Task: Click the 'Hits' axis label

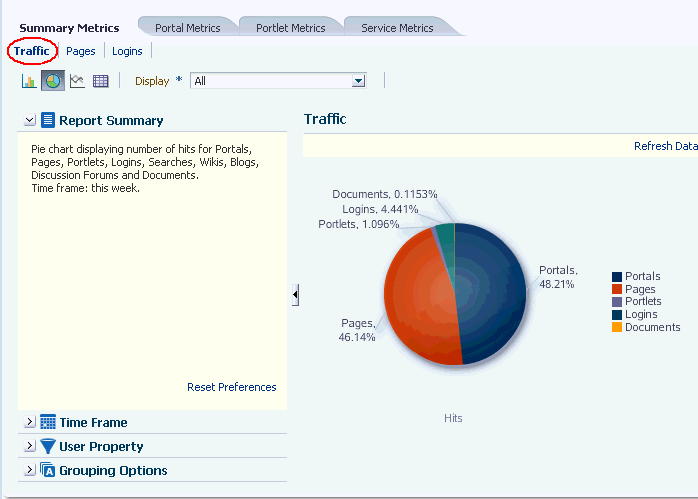Action: (453, 418)
